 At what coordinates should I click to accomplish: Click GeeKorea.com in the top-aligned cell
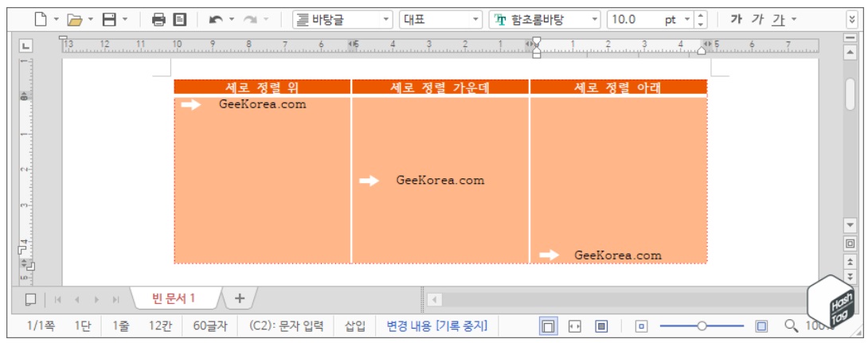pos(263,104)
